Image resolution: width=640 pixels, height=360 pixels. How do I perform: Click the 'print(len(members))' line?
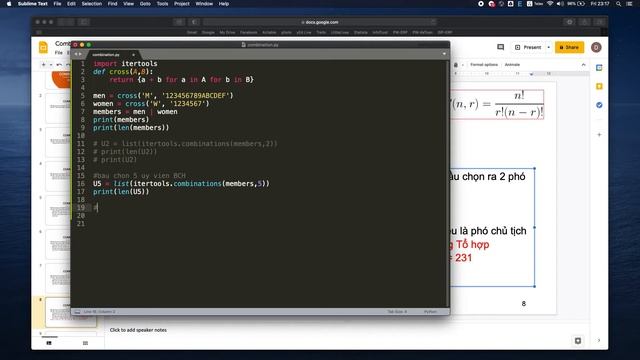pyautogui.click(x=131, y=128)
